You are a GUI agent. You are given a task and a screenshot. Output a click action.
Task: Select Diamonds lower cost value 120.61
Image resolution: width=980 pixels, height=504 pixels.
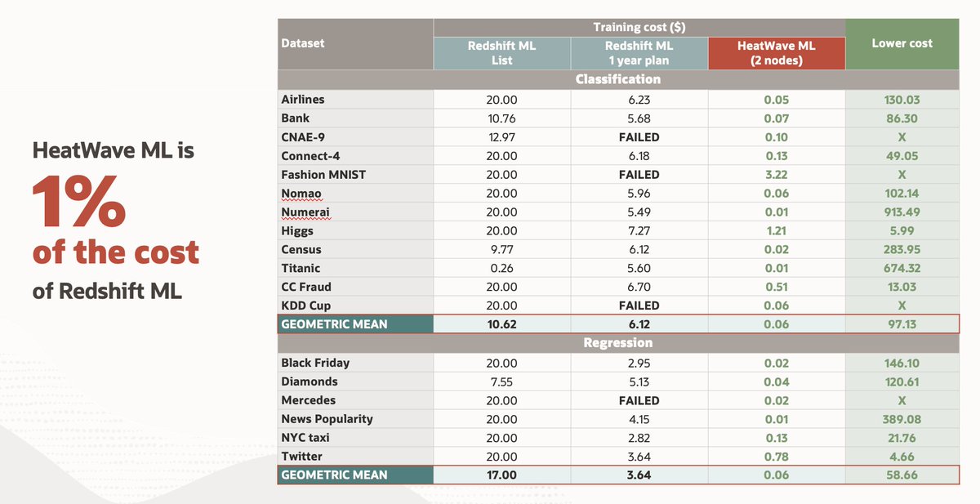[902, 381]
